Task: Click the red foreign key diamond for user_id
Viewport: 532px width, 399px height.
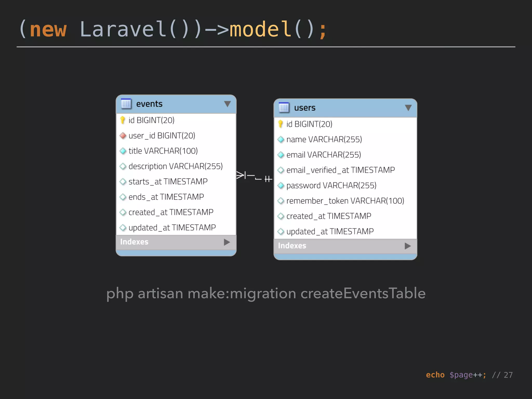Action: click(123, 136)
